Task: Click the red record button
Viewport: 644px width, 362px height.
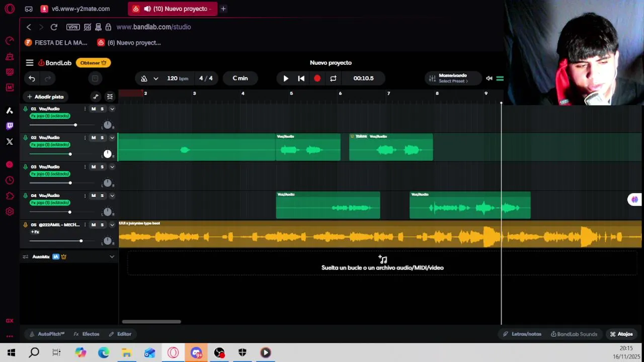Action: click(x=317, y=78)
